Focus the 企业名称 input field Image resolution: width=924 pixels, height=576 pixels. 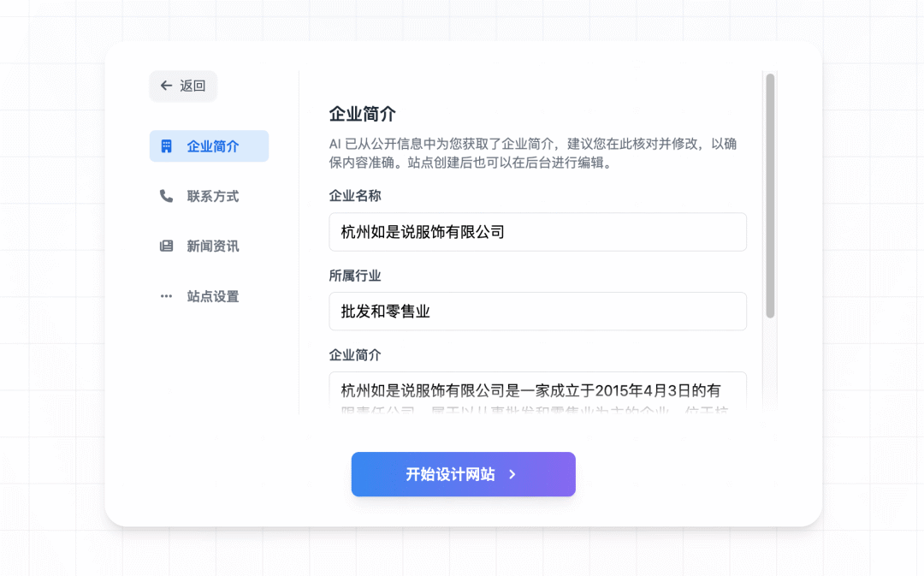(537, 232)
